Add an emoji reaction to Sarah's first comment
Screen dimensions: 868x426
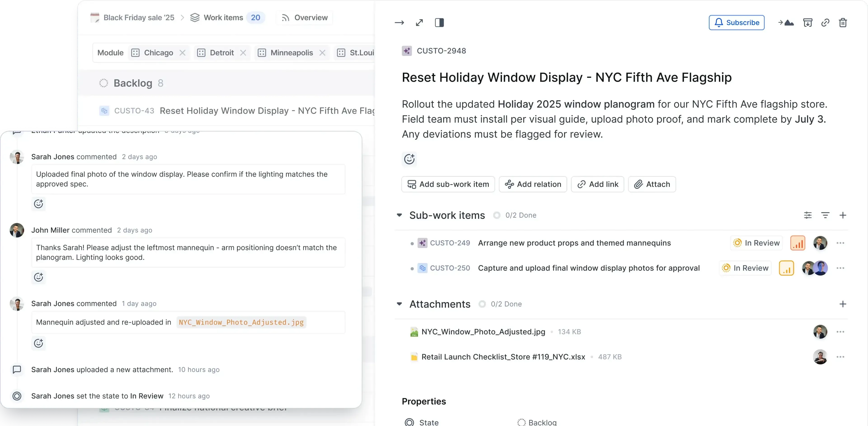[38, 204]
